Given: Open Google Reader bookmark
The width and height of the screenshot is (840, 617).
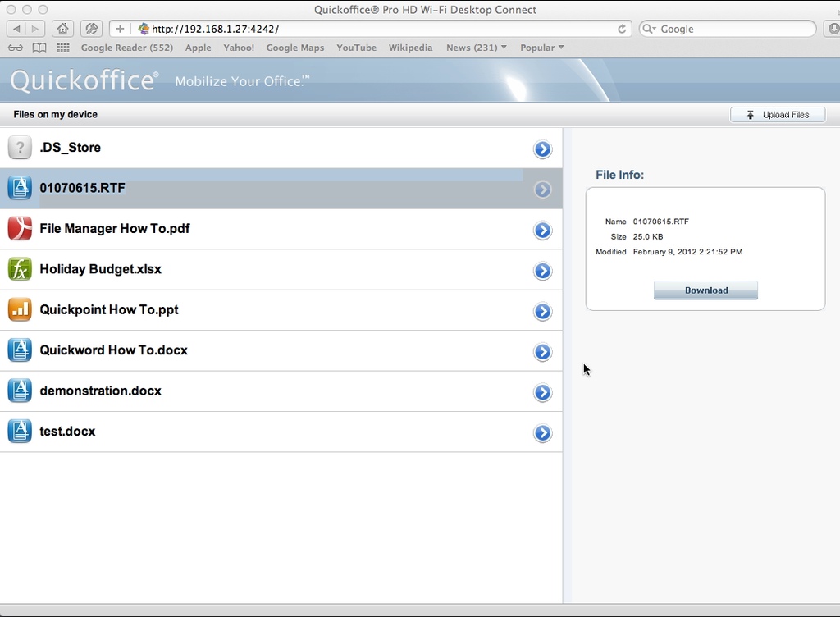Looking at the screenshot, I should [126, 48].
